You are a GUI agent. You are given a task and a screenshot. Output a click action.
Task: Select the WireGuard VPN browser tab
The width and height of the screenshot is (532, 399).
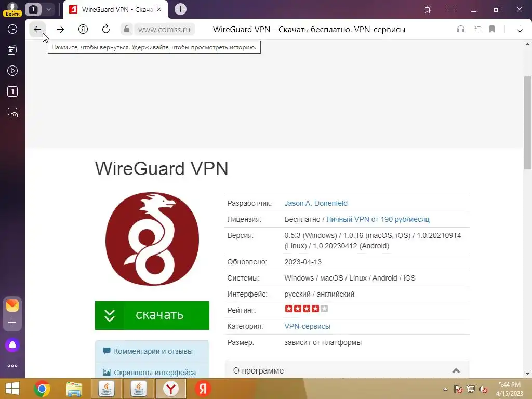(x=115, y=9)
